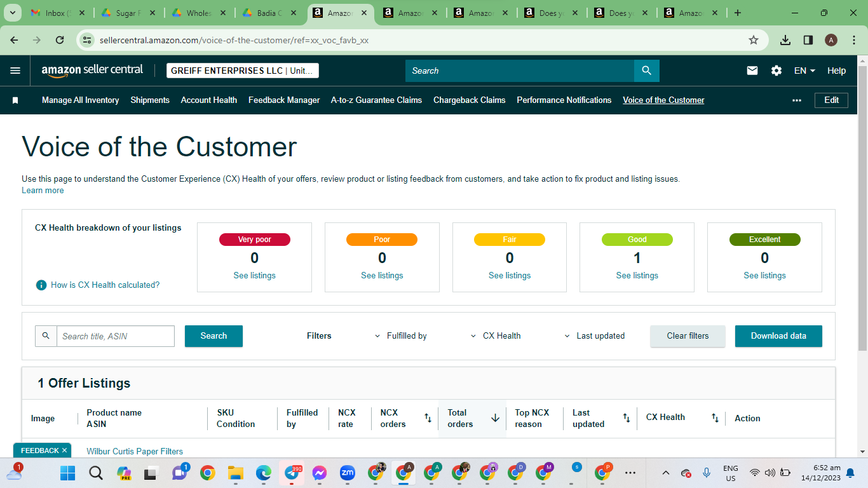Reload the page
The width and height of the screenshot is (868, 488).
click(x=60, y=40)
